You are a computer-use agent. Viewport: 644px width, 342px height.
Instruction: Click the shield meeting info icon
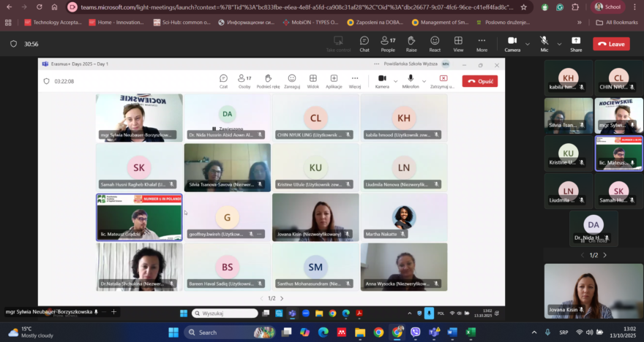tap(14, 44)
